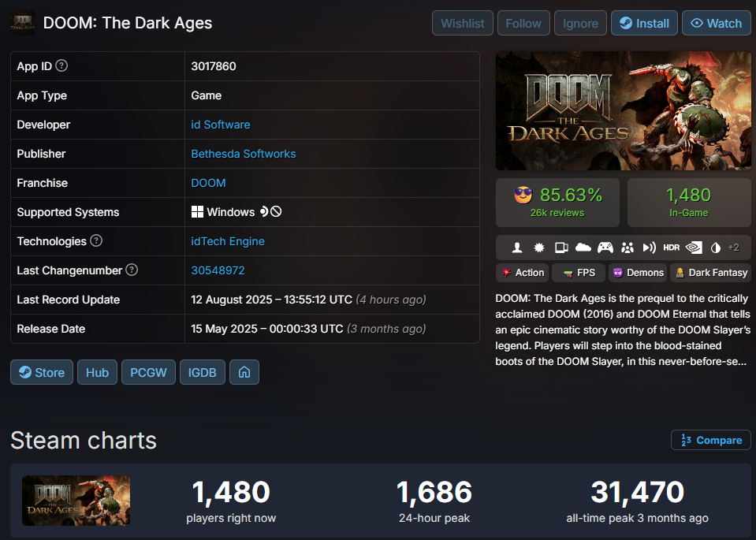Click the Remote Play devices icon
Image resolution: width=756 pixels, height=540 pixels.
(x=561, y=248)
